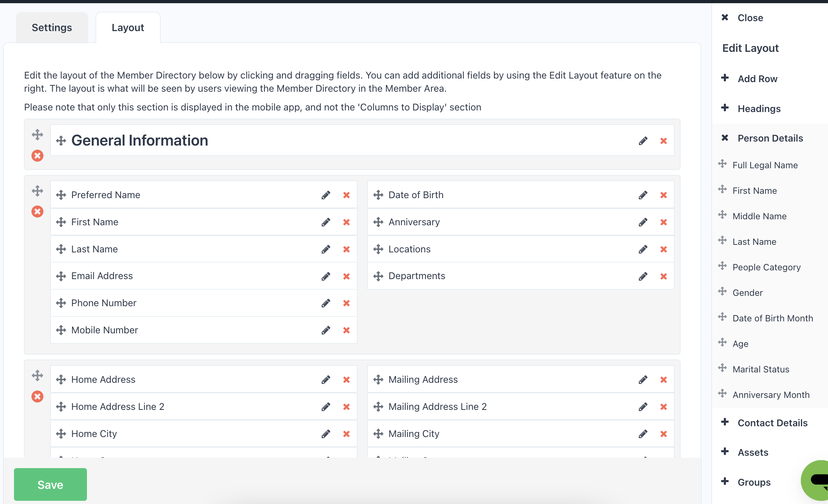Screen dimensions: 828x504
Task: Click the red X to delete Anniversary field
Action: click(663, 222)
